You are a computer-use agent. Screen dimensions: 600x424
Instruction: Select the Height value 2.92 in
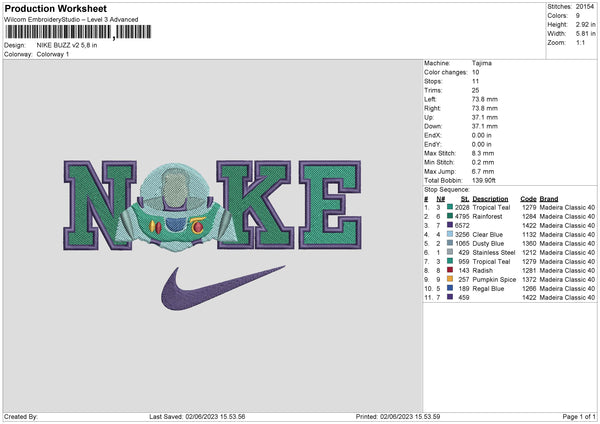[x=585, y=24]
